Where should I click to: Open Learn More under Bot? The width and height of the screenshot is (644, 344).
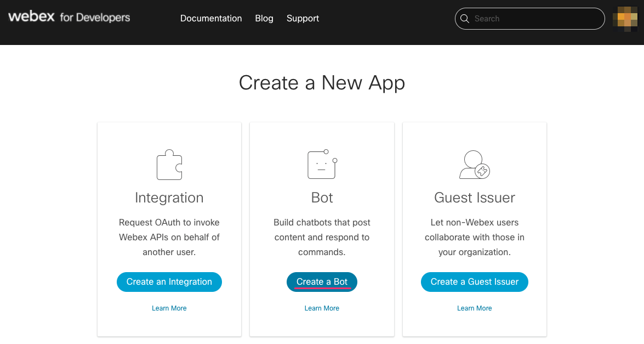pyautogui.click(x=322, y=308)
